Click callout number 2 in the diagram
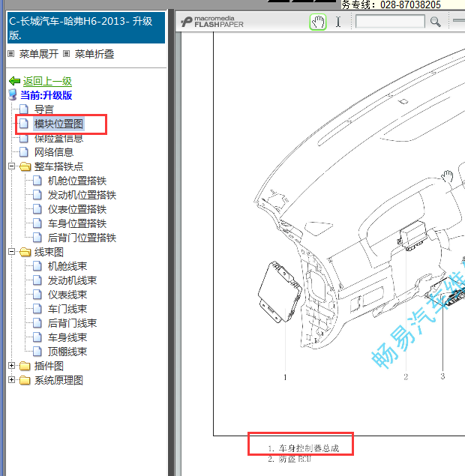This screenshot has width=465, height=476. tap(406, 377)
